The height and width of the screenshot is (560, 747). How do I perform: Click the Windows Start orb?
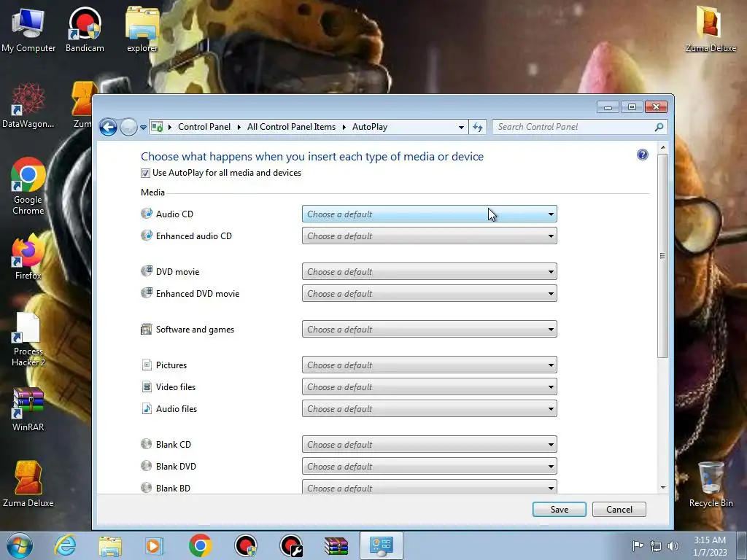pos(20,545)
